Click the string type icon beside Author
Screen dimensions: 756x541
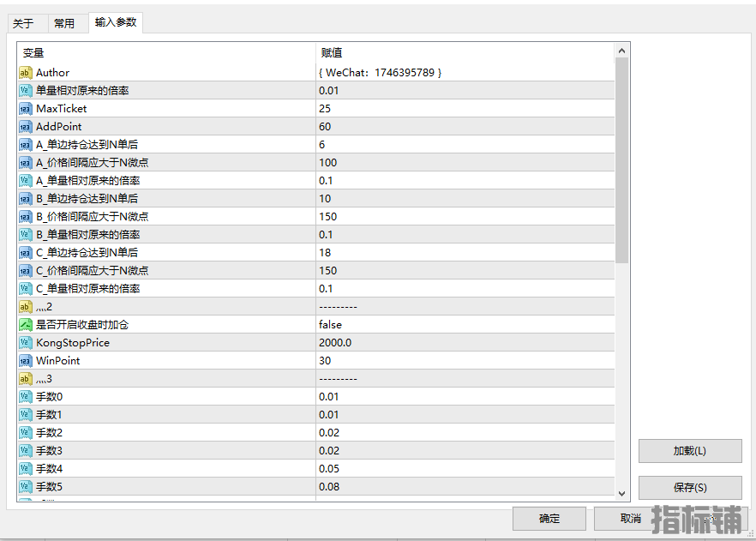[x=25, y=73]
